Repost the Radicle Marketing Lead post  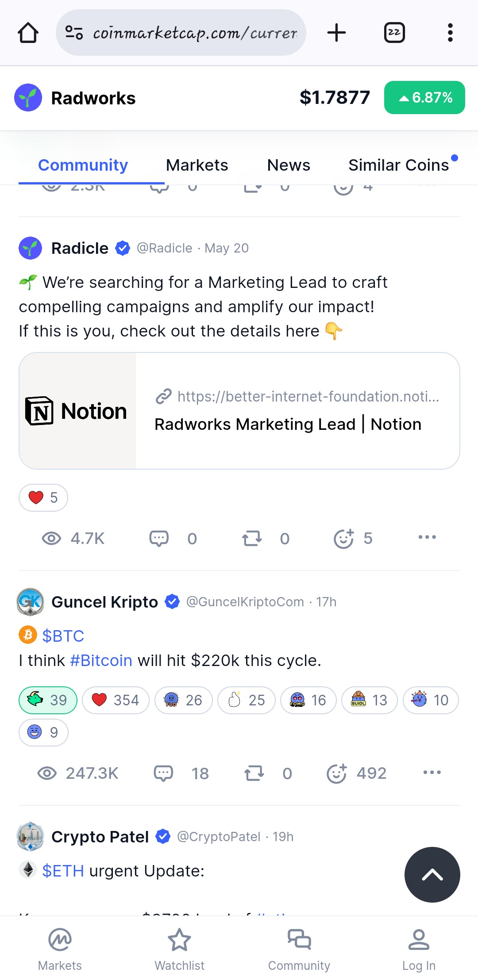252,538
